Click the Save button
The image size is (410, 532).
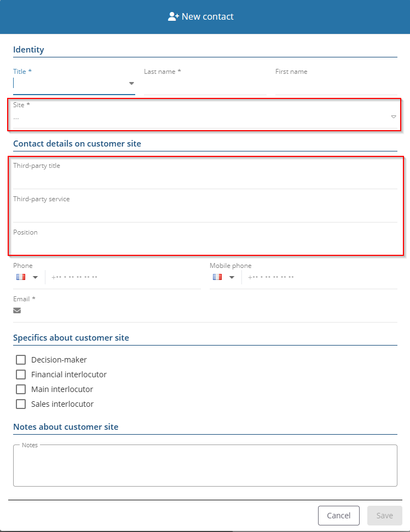(384, 516)
